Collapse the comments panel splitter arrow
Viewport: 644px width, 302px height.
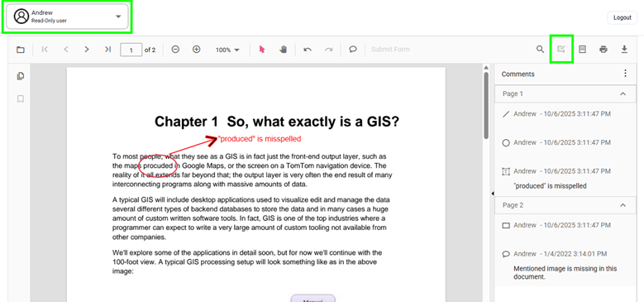(493, 194)
